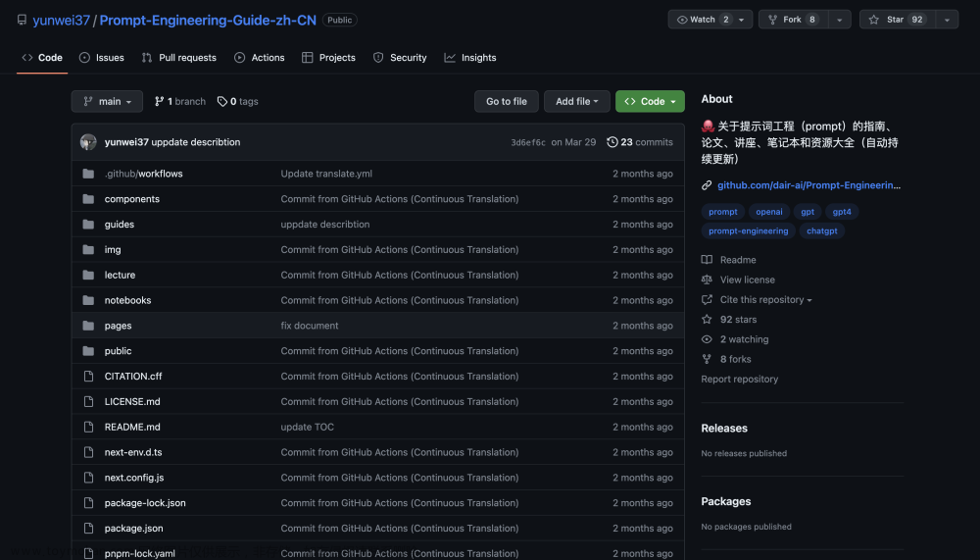Screen dimensions: 980x560
Task: Open the Update translate.yml commit message
Action: click(326, 174)
